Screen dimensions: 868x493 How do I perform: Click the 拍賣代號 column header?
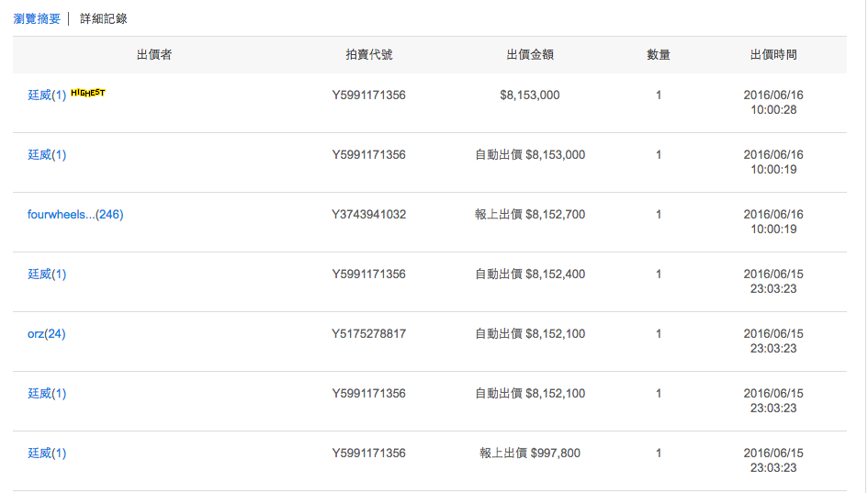[368, 55]
